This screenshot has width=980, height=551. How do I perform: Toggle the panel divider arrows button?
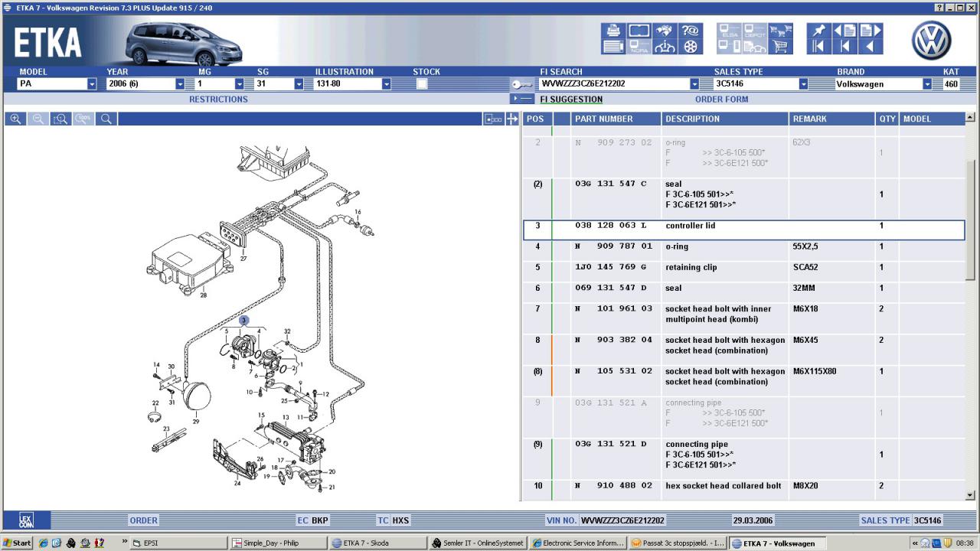pyautogui.click(x=512, y=119)
